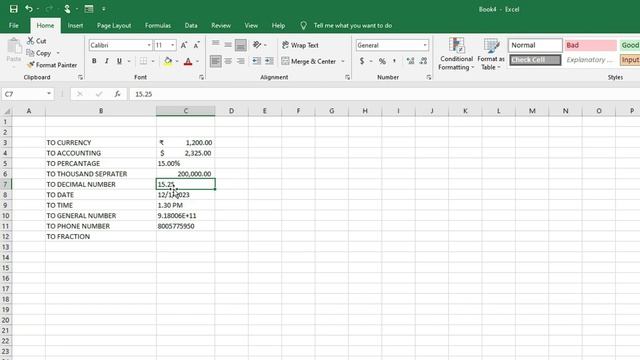Click the formula bar showing 15.25
640x360 pixels.
pos(384,94)
